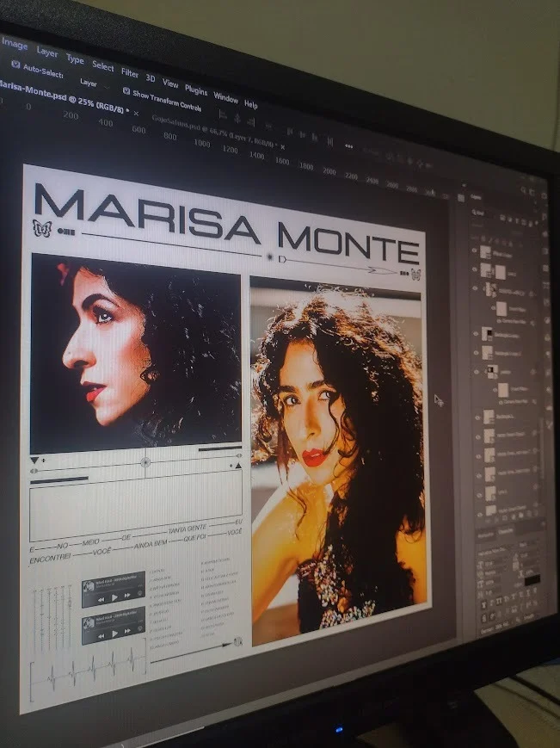The width and height of the screenshot is (560, 748).
Task: Click the Align right edges icon
Action: (251, 121)
